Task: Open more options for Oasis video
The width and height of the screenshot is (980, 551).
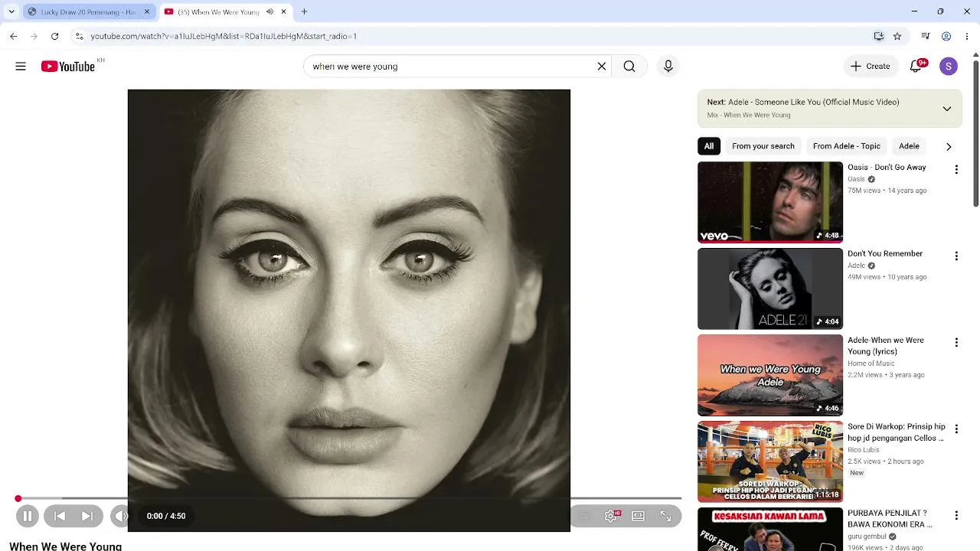Action: click(956, 170)
